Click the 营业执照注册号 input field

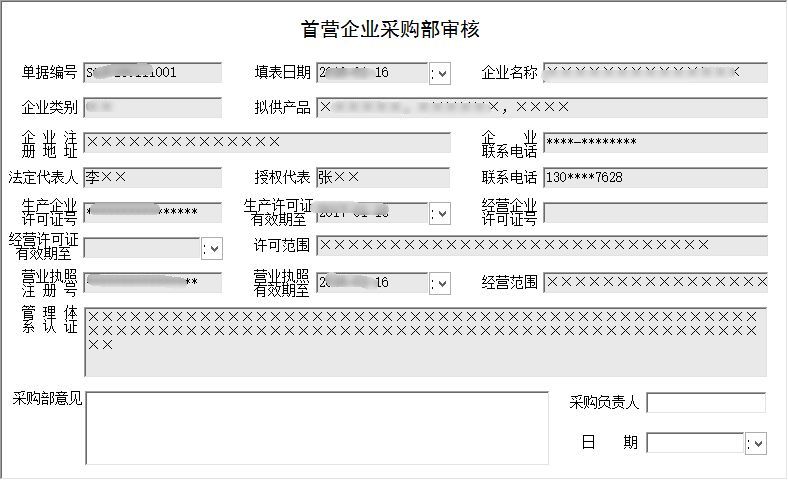(153, 282)
